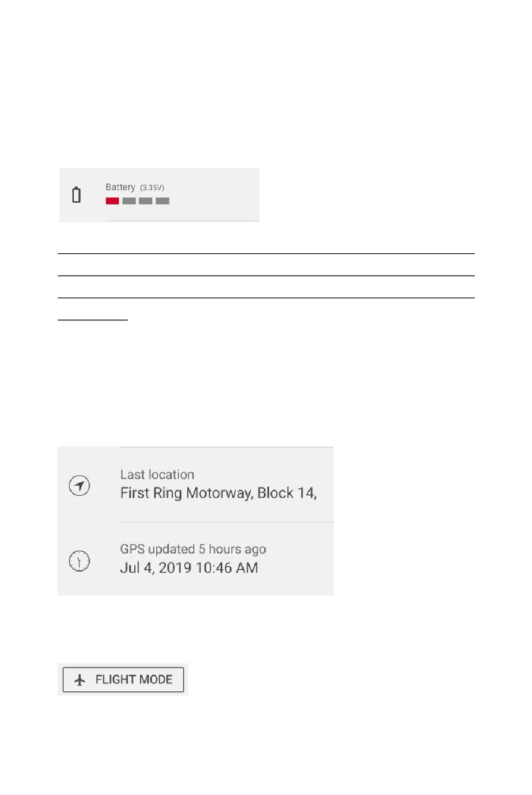Click the "Battery" label text
532x795 pixels.
pyautogui.click(x=120, y=187)
